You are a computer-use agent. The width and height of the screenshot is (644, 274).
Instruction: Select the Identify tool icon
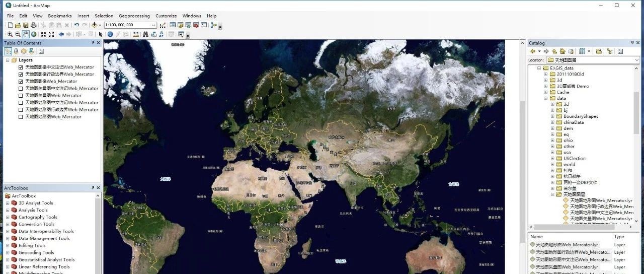[x=110, y=34]
